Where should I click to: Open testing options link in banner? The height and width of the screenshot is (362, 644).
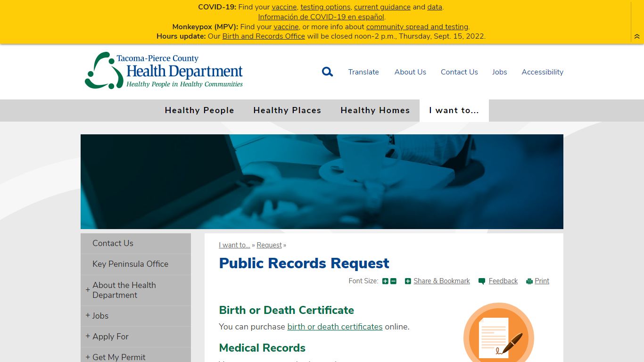325,7
